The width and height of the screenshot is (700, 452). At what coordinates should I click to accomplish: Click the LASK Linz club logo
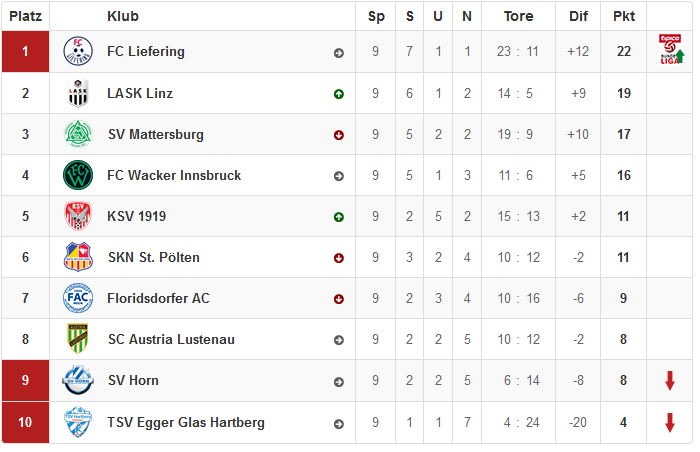click(78, 93)
